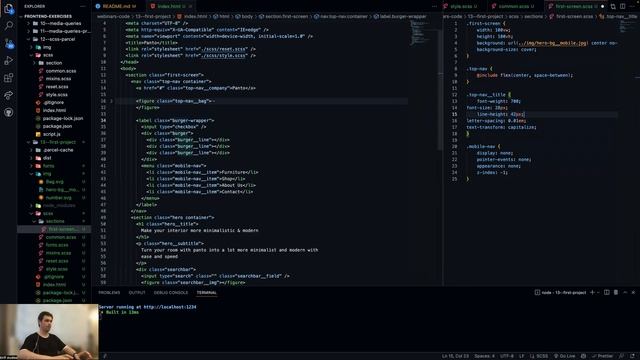Open index.html in 13--first-project folder

coord(54,285)
